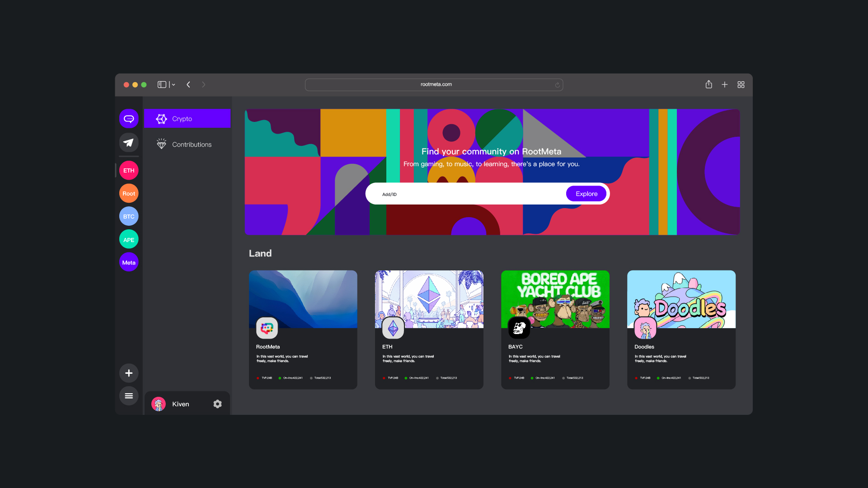The height and width of the screenshot is (488, 868).
Task: Open the hamburger menu icon in the sidebar
Action: pos(129,396)
